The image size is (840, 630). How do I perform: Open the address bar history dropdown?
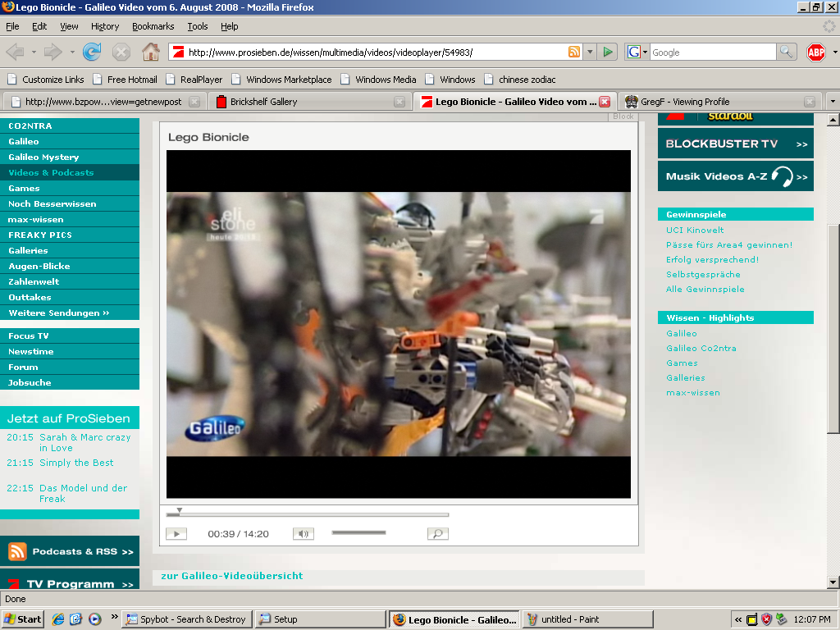tap(590, 52)
